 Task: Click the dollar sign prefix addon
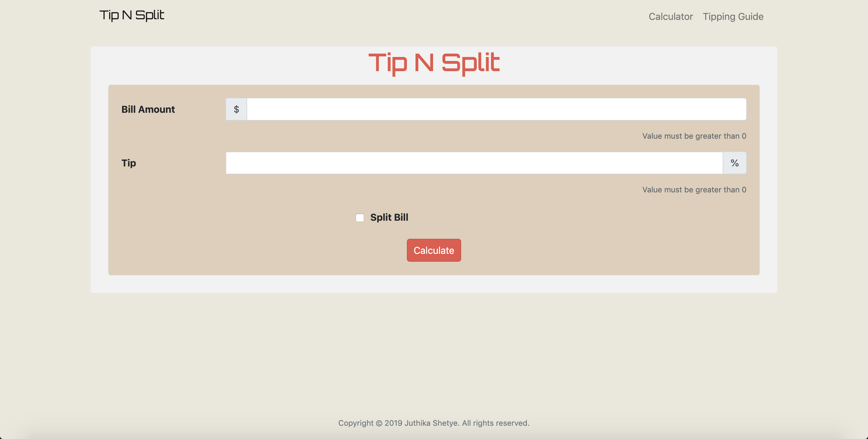tap(236, 109)
